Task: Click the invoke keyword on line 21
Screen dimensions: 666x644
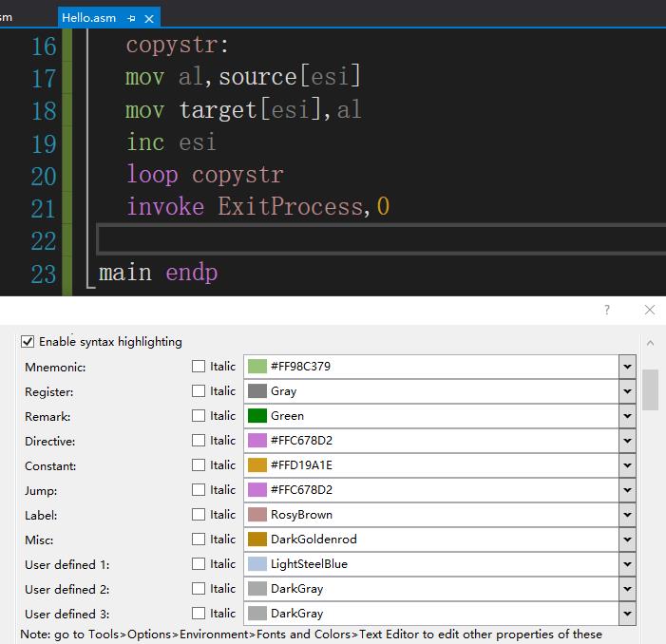Action: [x=165, y=206]
